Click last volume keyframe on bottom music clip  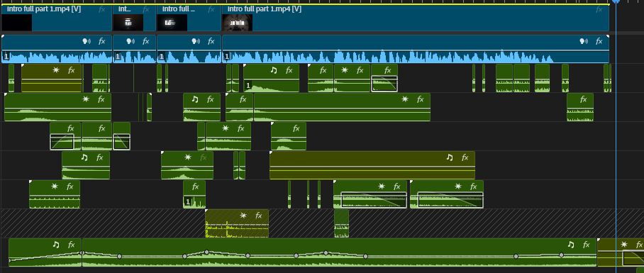pos(562,255)
